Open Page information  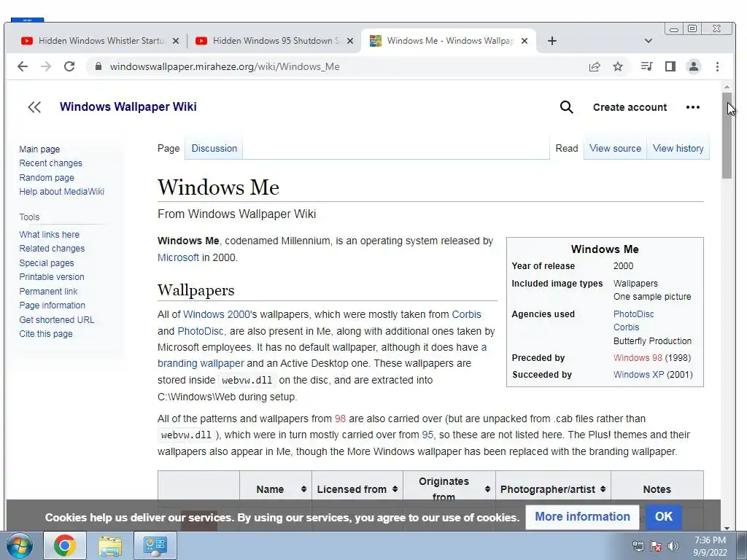52,306
